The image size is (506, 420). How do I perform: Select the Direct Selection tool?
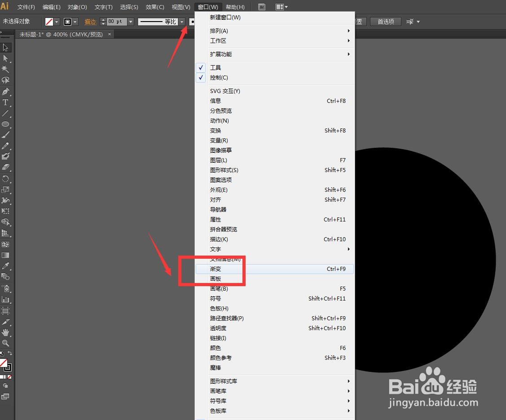[6, 58]
